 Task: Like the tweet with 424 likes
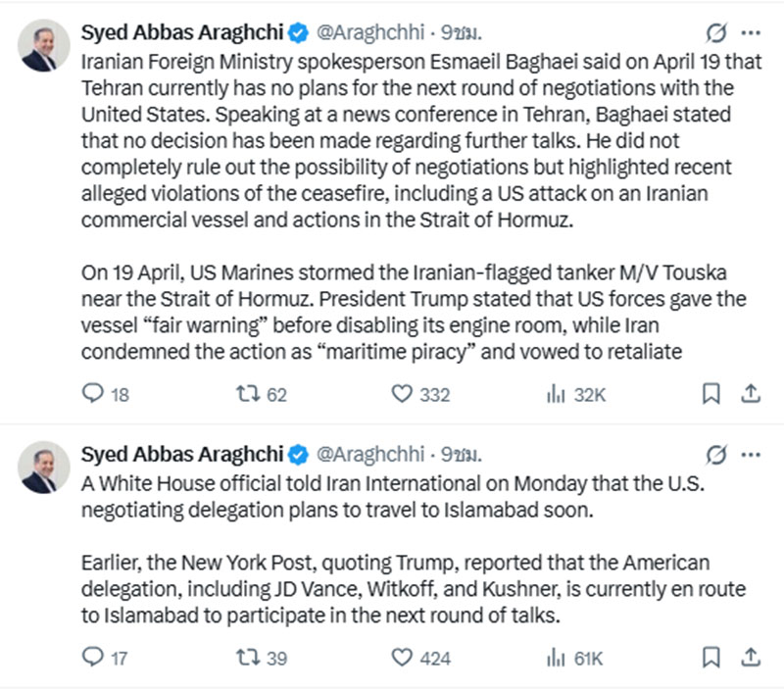click(x=401, y=657)
